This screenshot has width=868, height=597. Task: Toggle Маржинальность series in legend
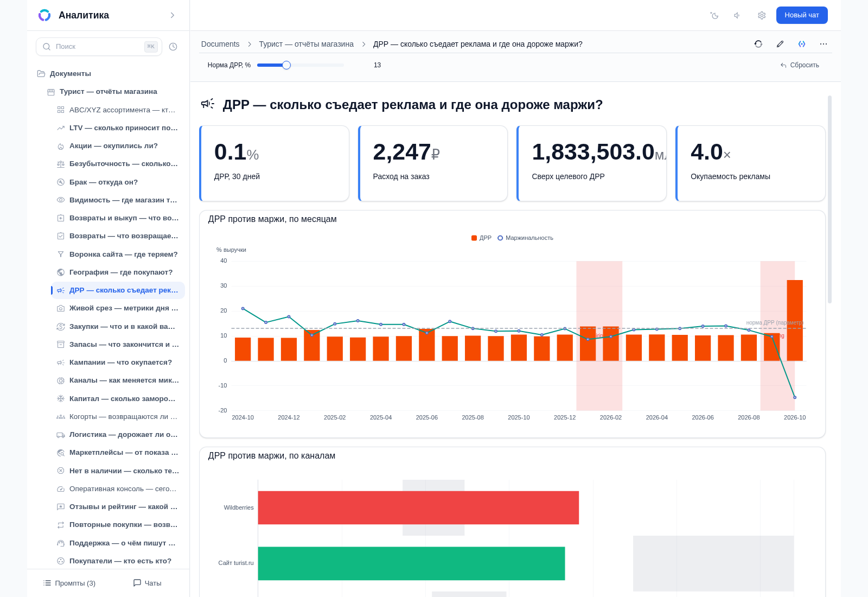(x=526, y=238)
